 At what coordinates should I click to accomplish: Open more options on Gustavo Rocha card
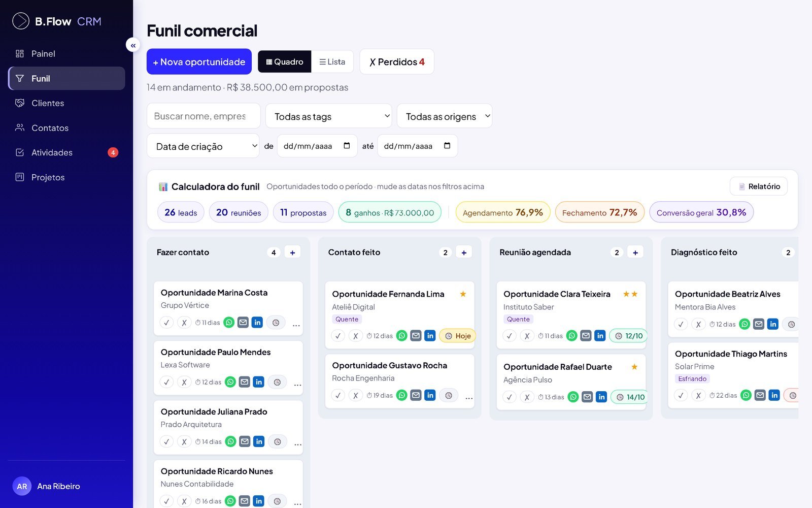tap(469, 397)
